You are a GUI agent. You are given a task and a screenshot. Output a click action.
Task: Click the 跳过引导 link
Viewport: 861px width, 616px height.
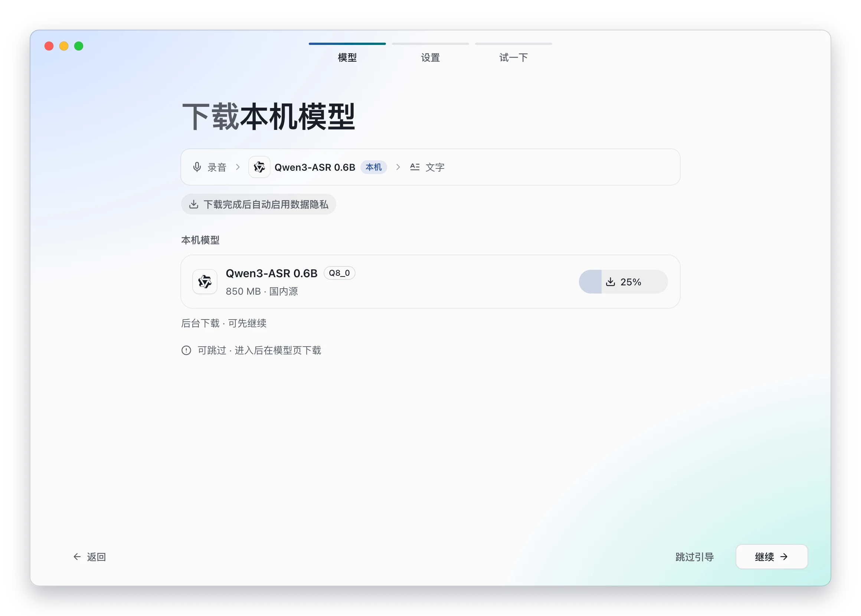click(694, 557)
